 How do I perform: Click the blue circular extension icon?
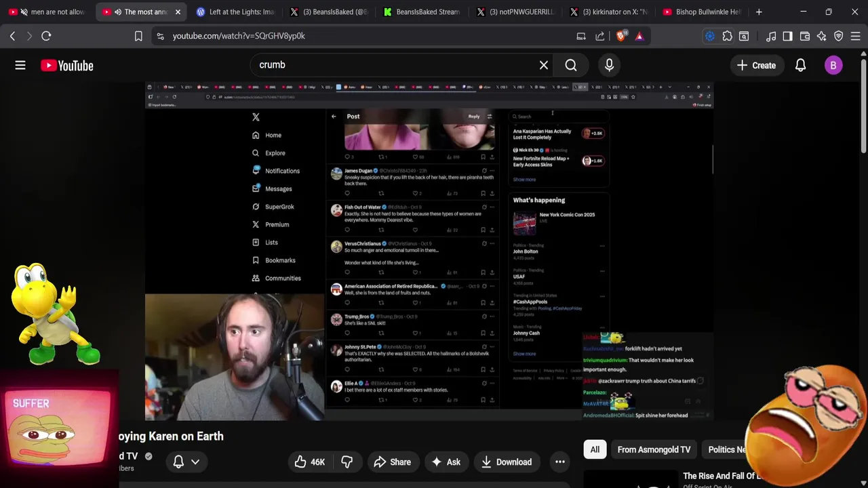pyautogui.click(x=710, y=36)
